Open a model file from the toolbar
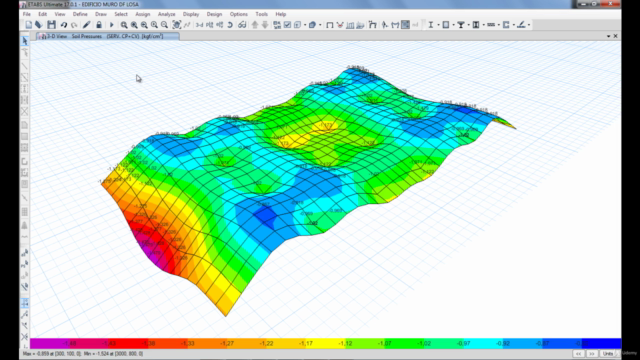This screenshot has height=360, width=640. click(39, 25)
